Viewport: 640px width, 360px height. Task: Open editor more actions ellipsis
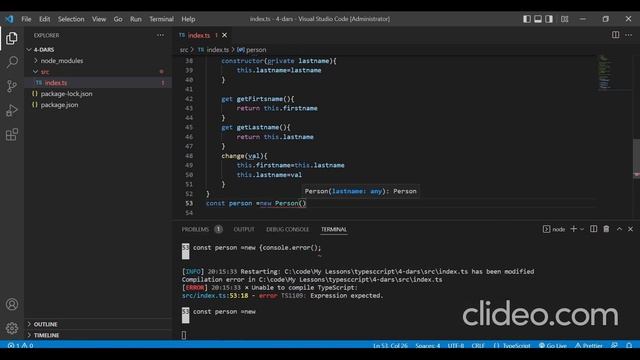(x=629, y=35)
